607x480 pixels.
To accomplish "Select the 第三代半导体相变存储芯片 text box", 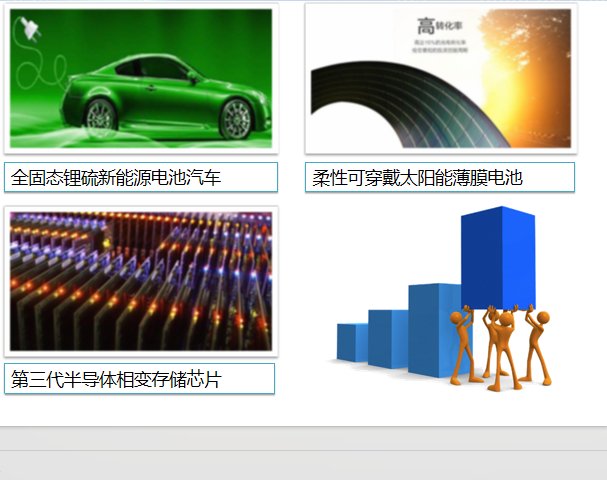I will pyautogui.click(x=139, y=379).
